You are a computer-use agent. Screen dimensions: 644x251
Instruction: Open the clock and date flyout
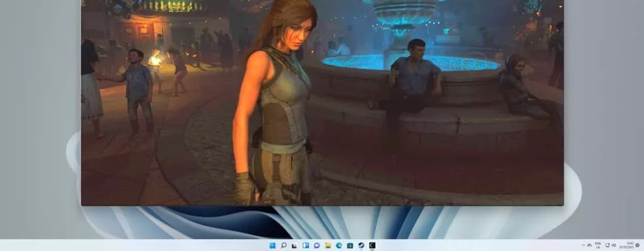point(626,245)
